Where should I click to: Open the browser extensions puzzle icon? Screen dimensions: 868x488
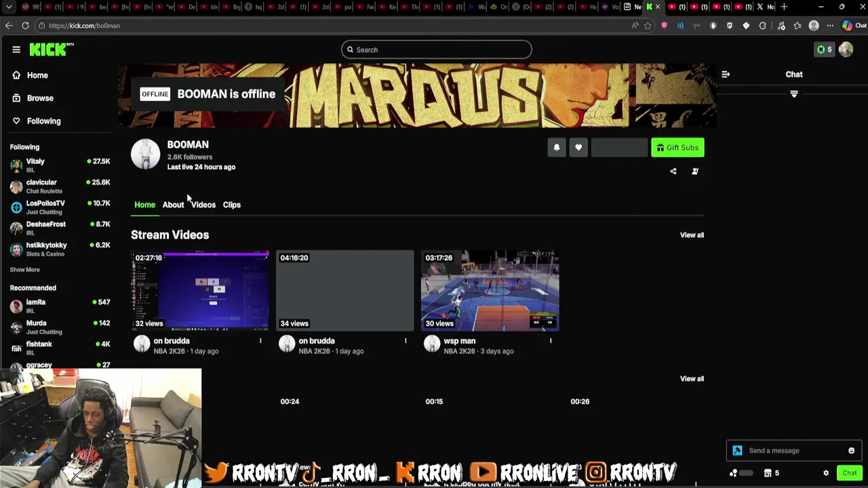coord(763,26)
